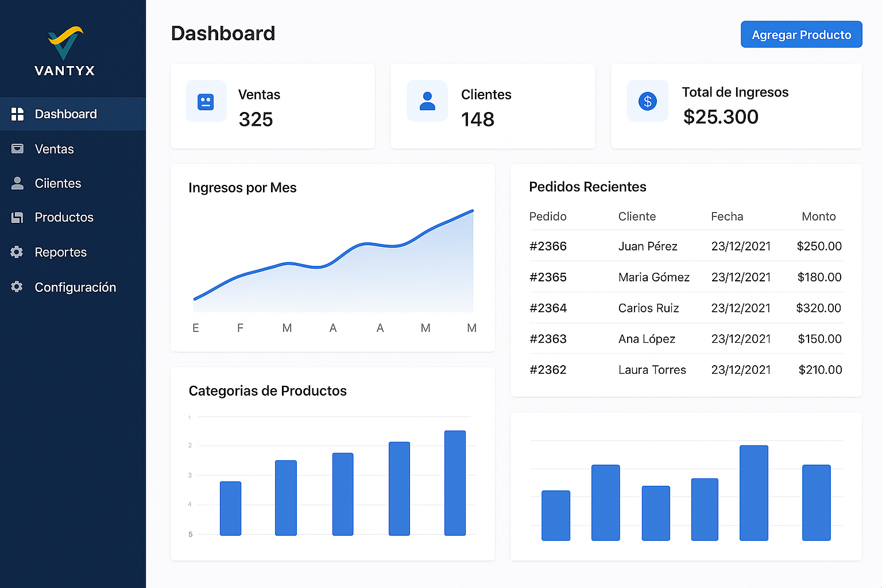Click the Reportes gear icon
This screenshot has height=588, width=882.
[x=17, y=252]
